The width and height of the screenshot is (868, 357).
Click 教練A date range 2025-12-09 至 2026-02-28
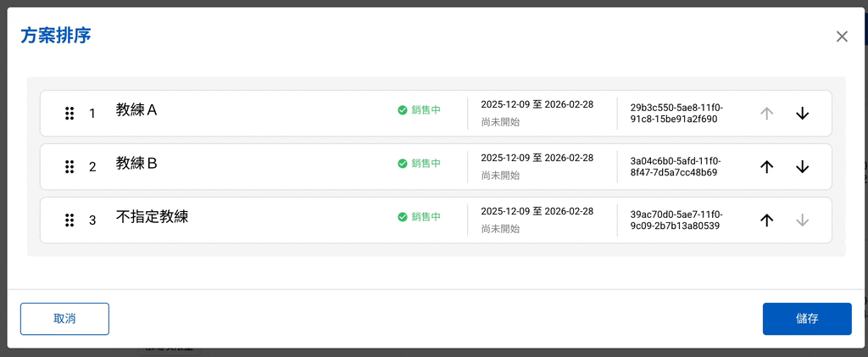pyautogui.click(x=537, y=104)
